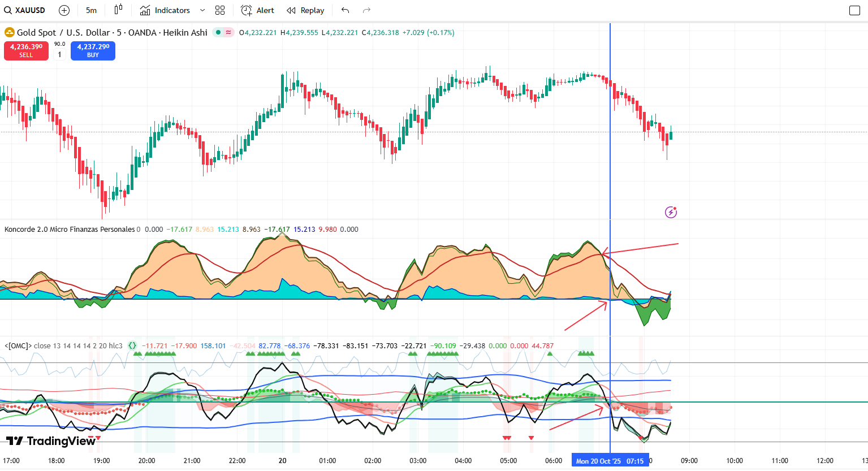Open the XAUUSD symbol search
The height and width of the screenshot is (471, 868).
25,10
